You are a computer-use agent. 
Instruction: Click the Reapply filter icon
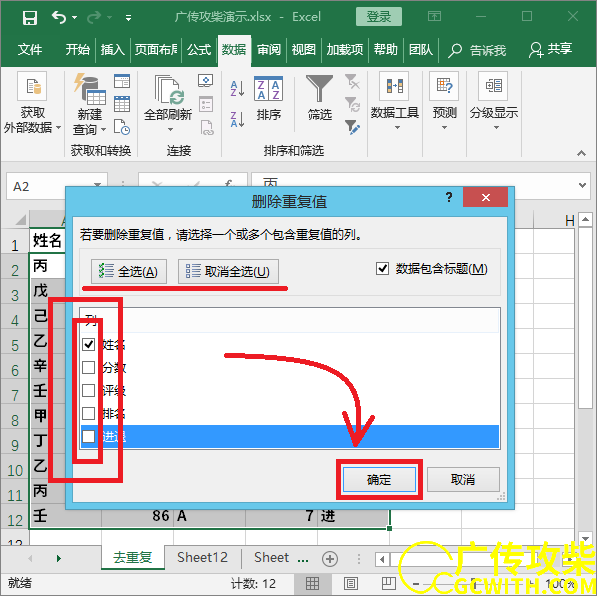point(352,104)
